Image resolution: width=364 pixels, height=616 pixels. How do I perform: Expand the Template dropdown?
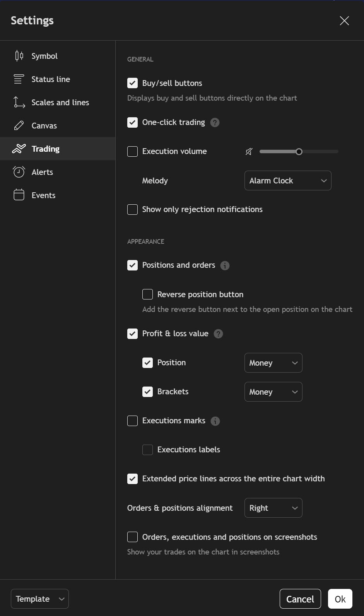(40, 599)
